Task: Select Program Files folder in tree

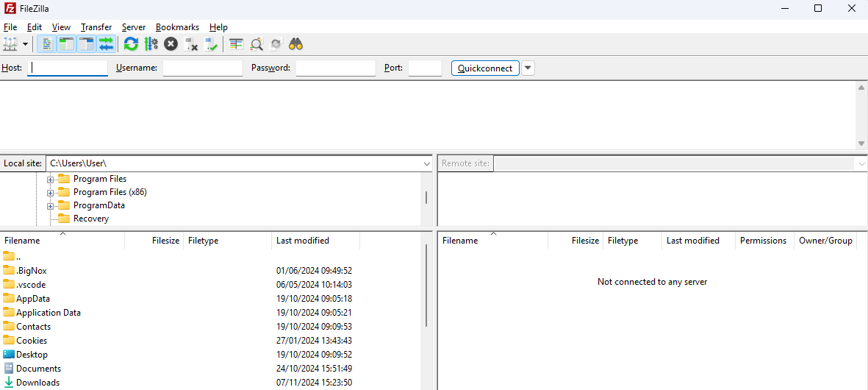Action: pyautogui.click(x=100, y=179)
